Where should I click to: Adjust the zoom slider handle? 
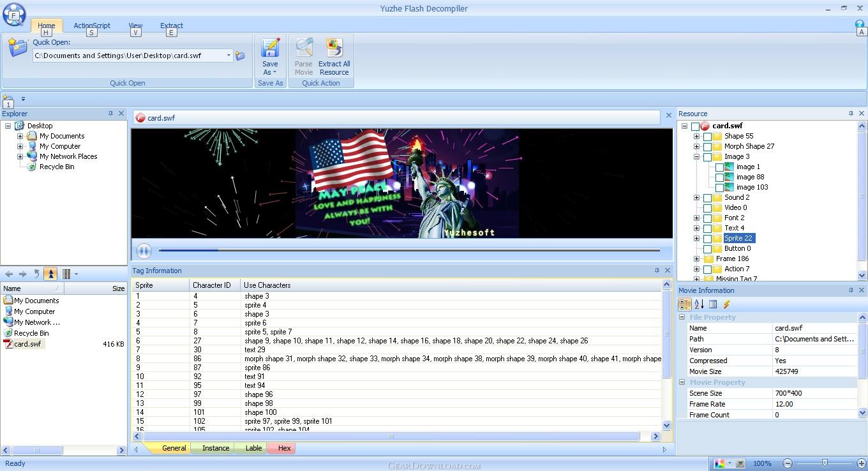[825, 463]
